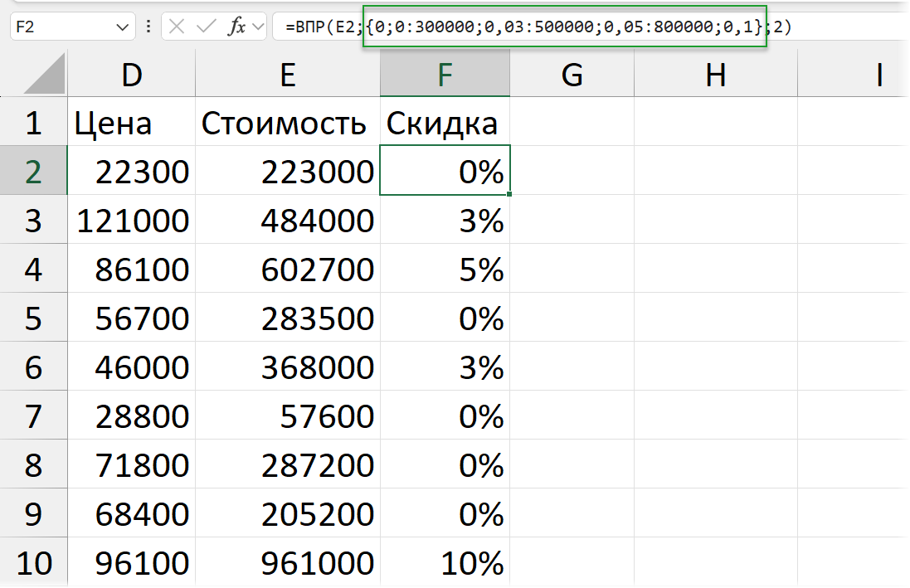Select row 7 header

(34, 415)
